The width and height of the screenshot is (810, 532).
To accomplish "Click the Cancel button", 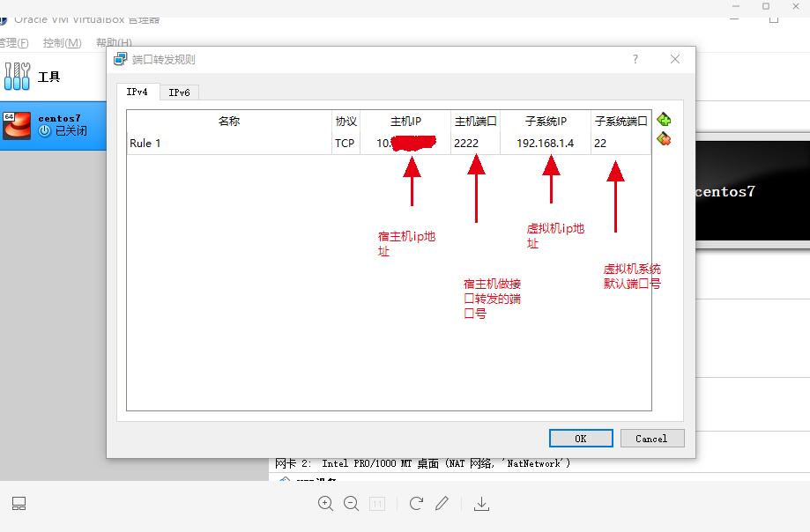I will tap(651, 438).
